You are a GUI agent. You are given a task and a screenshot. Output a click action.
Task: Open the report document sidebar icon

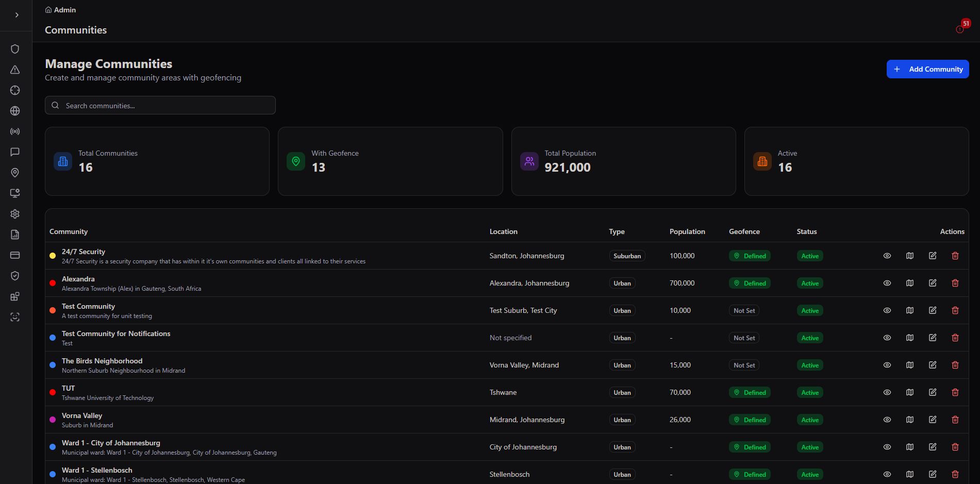(15, 235)
